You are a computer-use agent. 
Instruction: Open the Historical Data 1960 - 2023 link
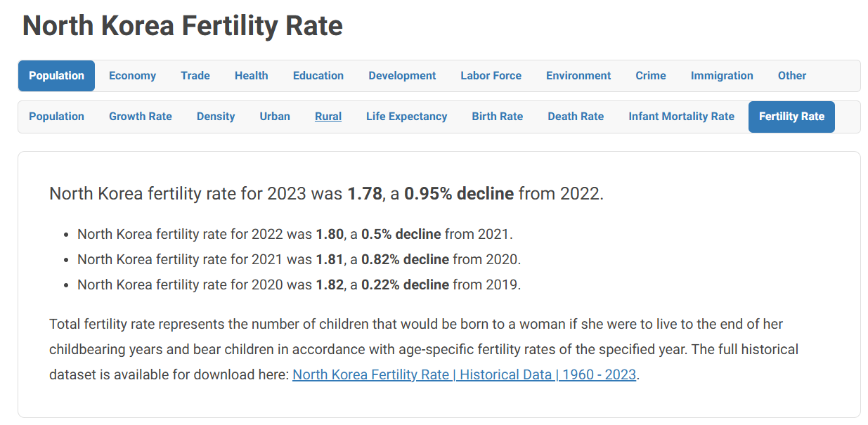(x=464, y=374)
